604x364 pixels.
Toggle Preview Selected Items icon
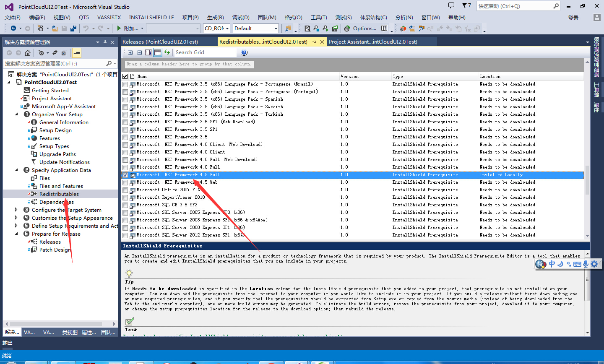[x=76, y=53]
